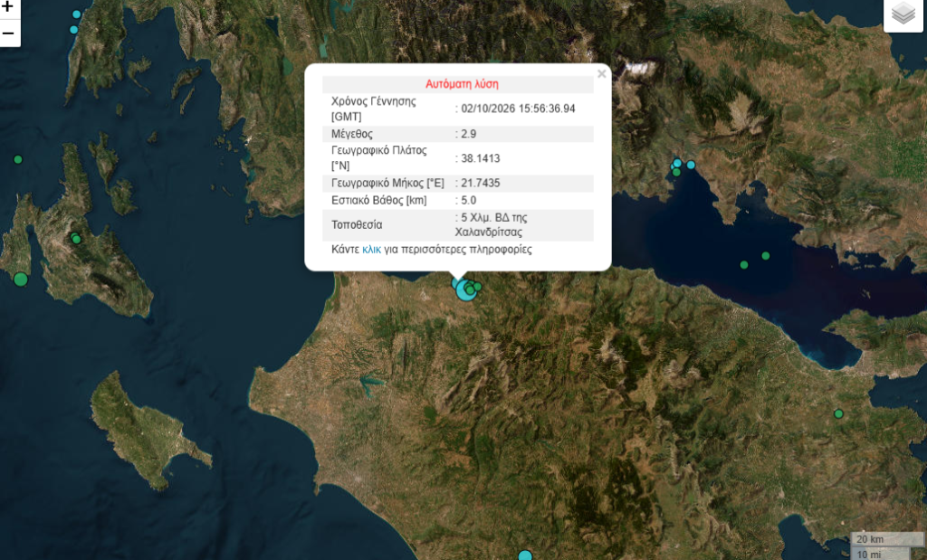Select green marker rightmost in Patras cluster
Screen dimensions: 927x560
[478, 287]
